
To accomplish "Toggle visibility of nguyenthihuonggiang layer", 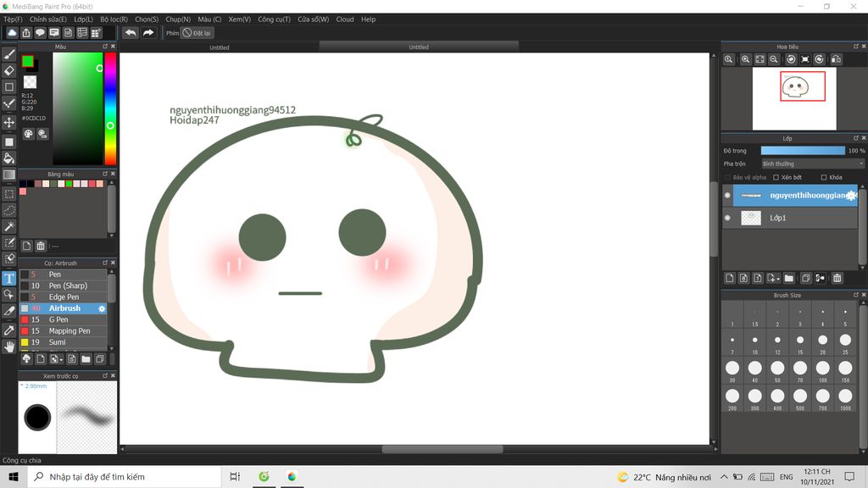I will pos(727,196).
